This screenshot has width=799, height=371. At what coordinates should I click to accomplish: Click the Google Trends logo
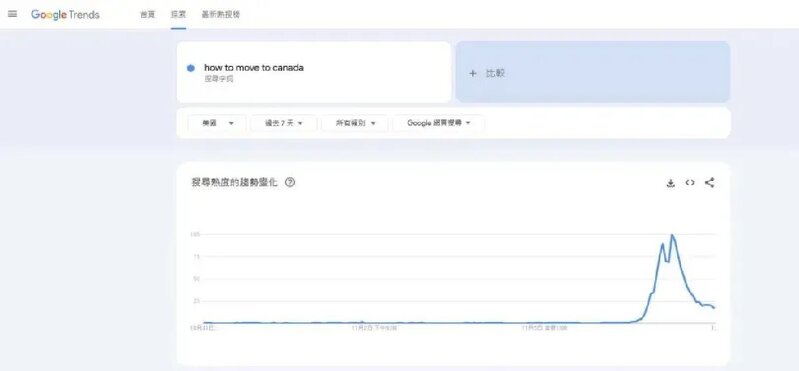pos(65,15)
